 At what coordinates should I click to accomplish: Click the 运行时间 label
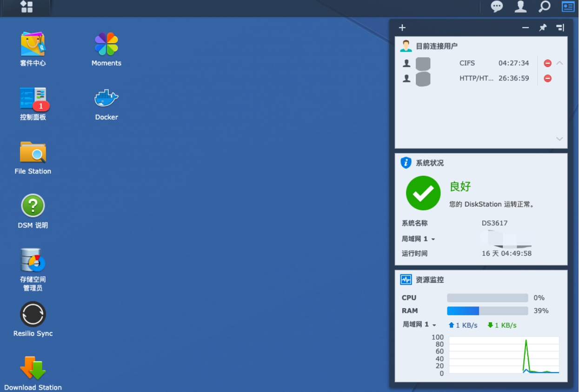point(415,253)
